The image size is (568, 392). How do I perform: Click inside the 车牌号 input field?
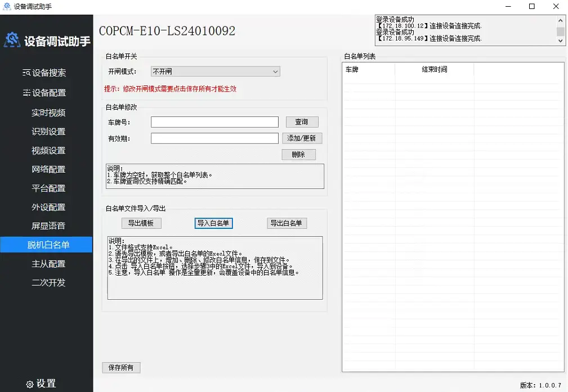[x=214, y=121]
